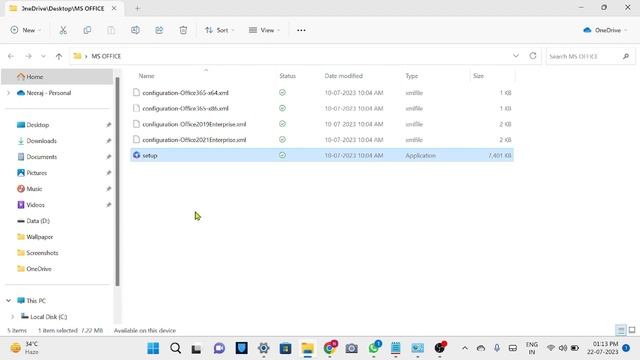
Task: Click MS OFFICE breadcrumb in address bar
Action: (x=106, y=56)
